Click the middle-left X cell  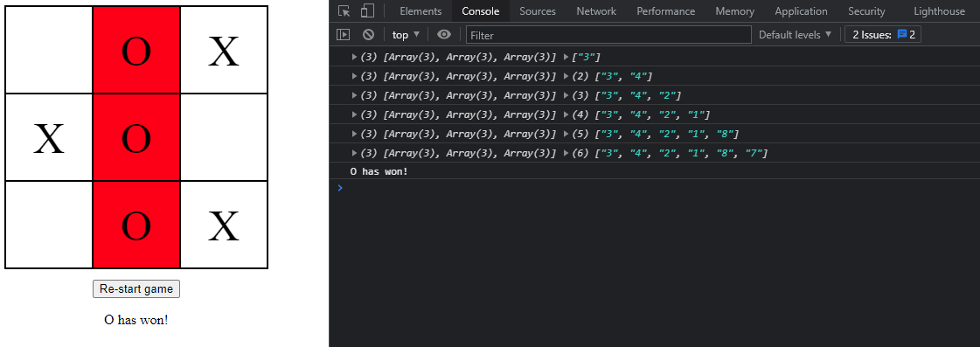point(49,137)
